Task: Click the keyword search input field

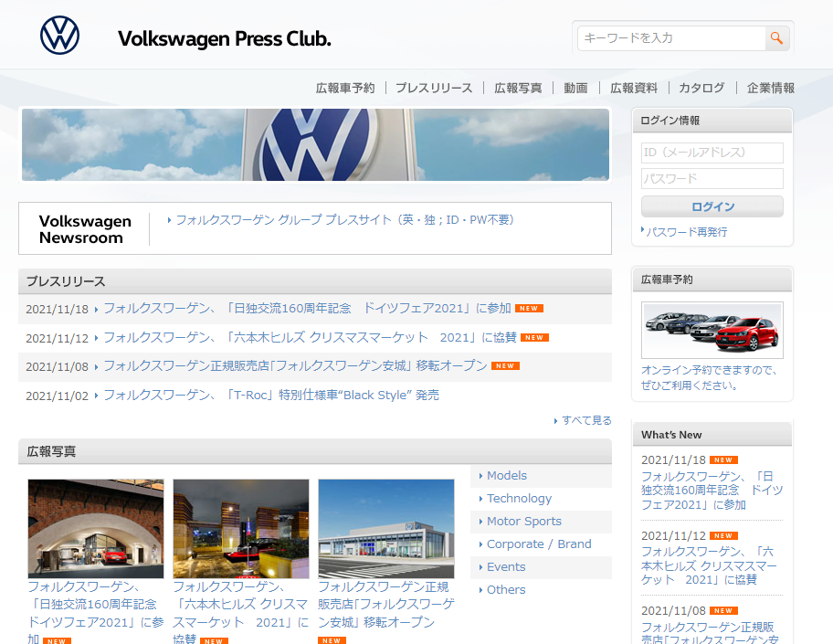Action: 671,38
